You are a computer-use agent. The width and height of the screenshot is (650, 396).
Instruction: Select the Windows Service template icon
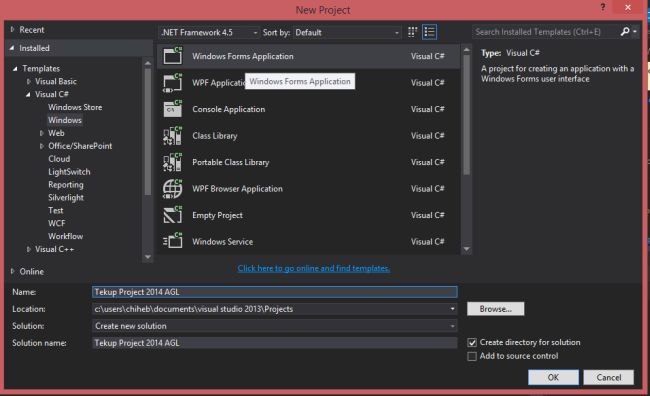coord(172,241)
